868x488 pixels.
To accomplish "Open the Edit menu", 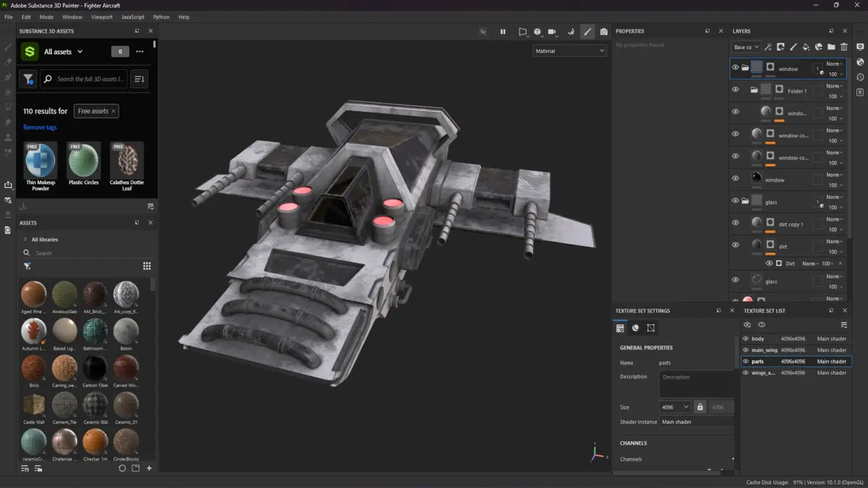I will [26, 17].
